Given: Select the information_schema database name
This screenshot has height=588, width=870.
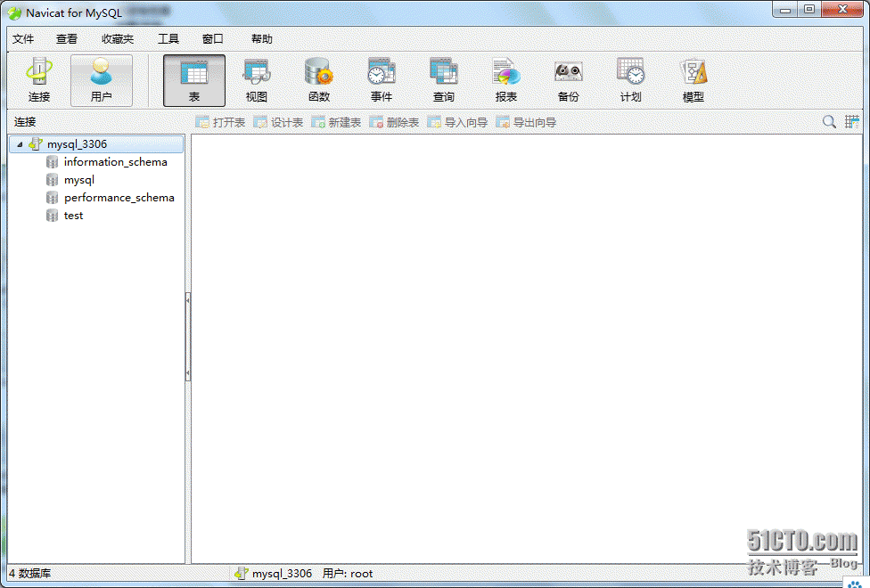Looking at the screenshot, I should [x=115, y=162].
